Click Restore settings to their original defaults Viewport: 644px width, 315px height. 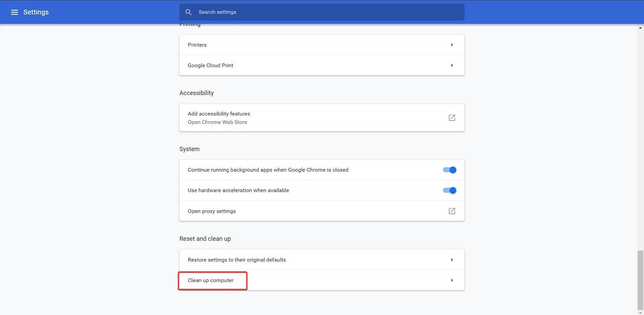[x=237, y=260]
